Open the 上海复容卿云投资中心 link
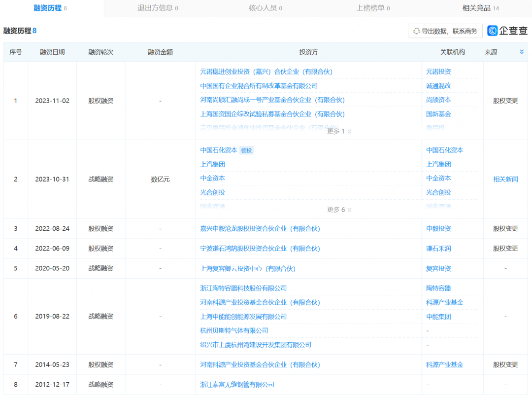 250,268
